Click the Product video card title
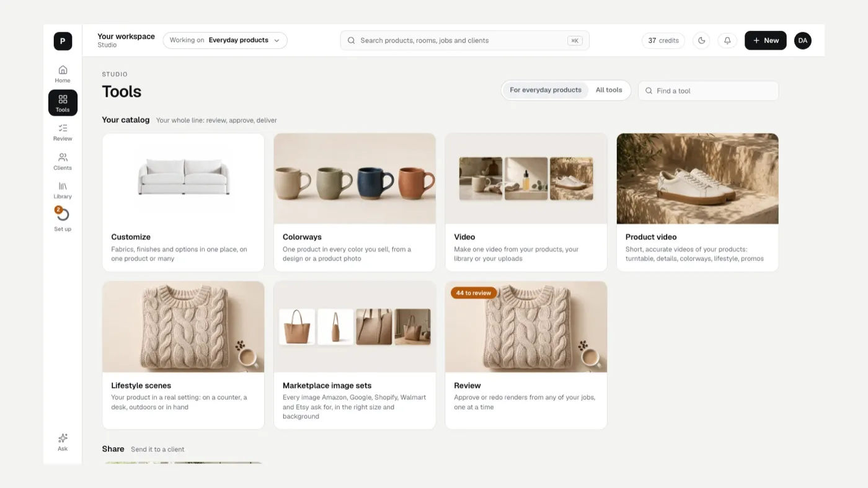 point(651,237)
